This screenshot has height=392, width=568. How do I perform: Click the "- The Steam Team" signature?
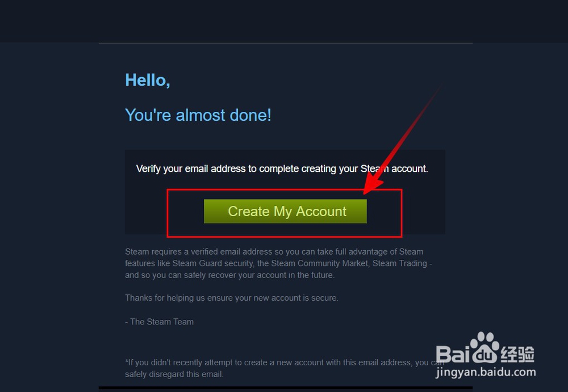pos(160,322)
